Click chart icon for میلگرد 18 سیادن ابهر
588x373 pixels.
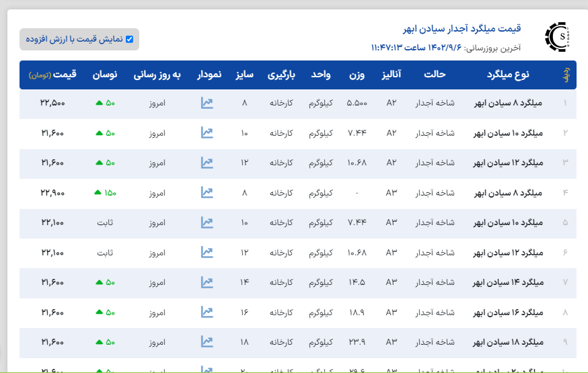pyautogui.click(x=207, y=342)
